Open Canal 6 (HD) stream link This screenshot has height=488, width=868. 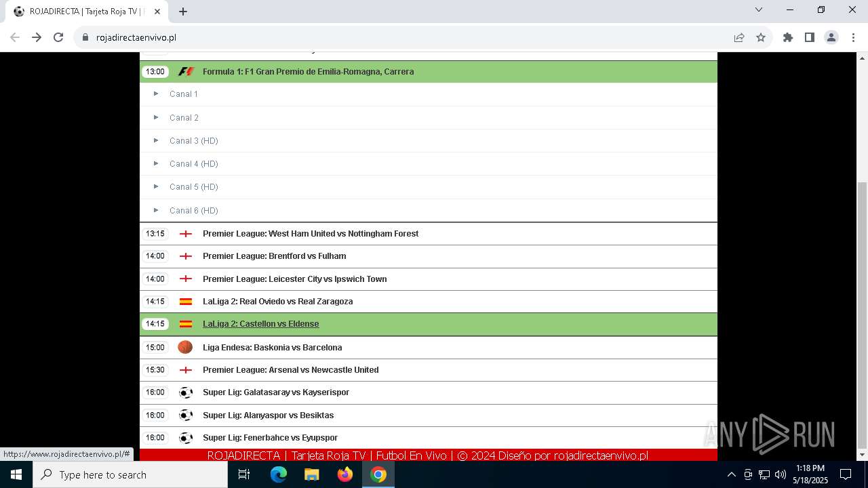pyautogui.click(x=194, y=210)
